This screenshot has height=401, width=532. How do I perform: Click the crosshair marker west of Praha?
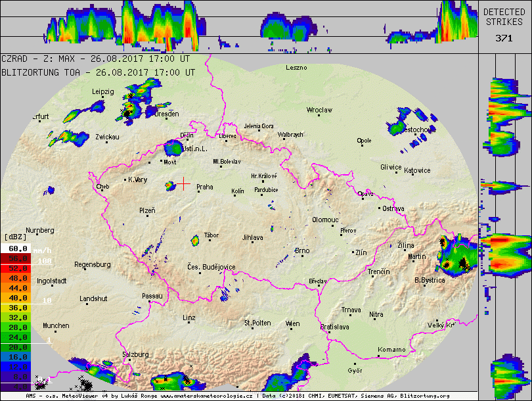pos(184,183)
